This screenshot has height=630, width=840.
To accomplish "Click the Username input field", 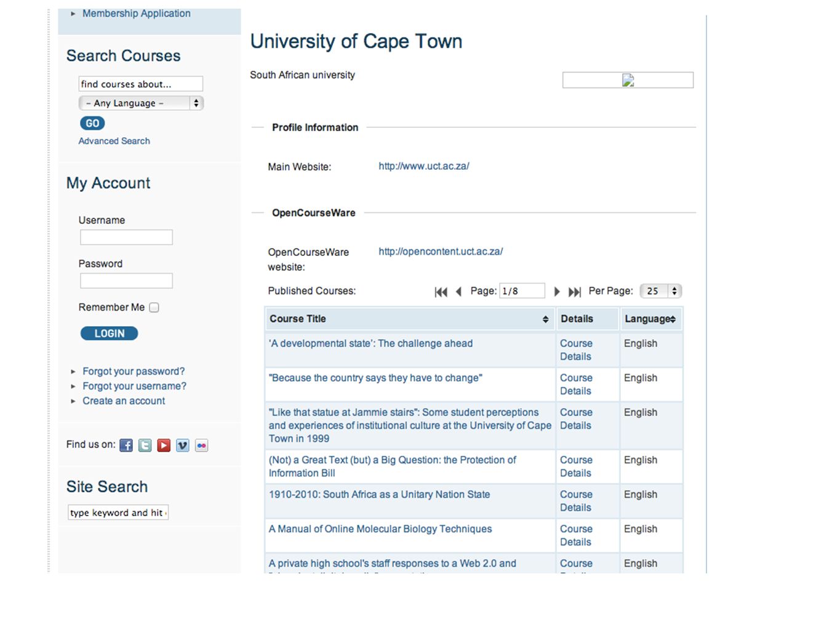I will tap(126, 237).
